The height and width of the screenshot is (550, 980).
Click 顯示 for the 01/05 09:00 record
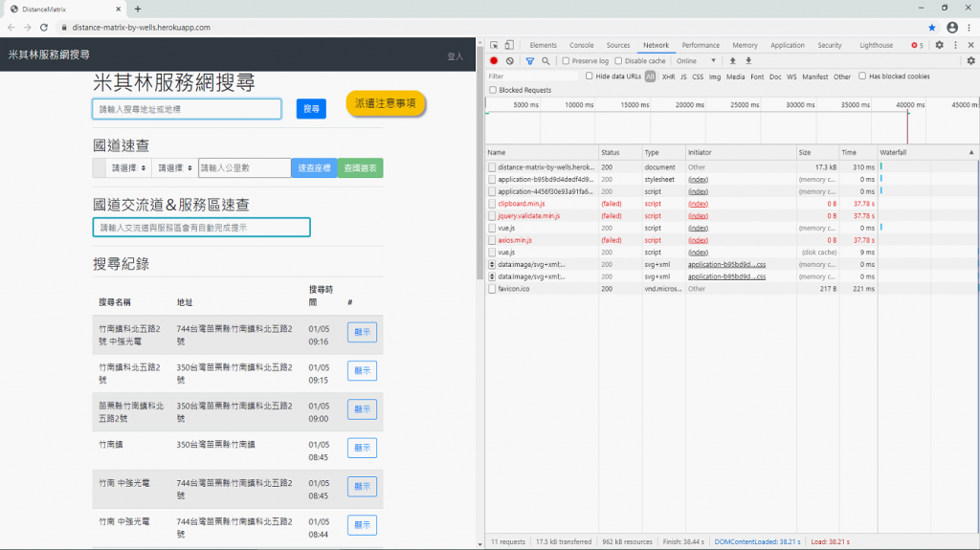pyautogui.click(x=362, y=409)
